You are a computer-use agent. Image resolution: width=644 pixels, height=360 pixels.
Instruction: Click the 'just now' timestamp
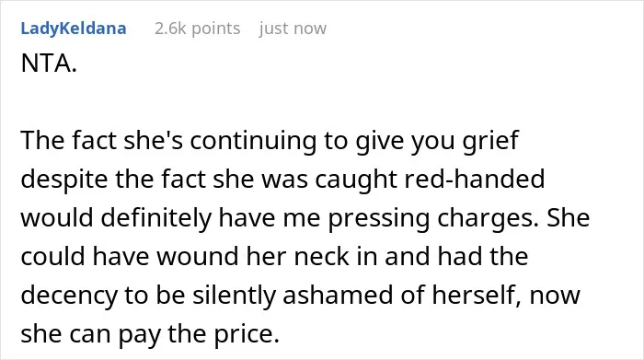(x=293, y=29)
